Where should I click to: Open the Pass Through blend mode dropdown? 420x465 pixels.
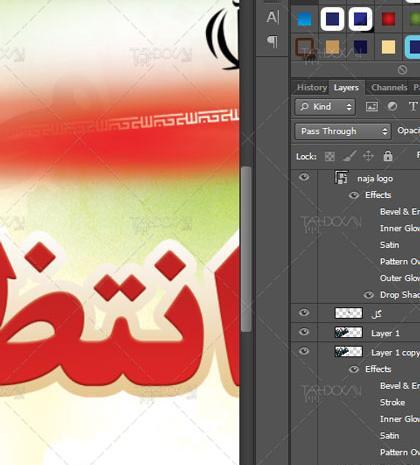tap(343, 131)
